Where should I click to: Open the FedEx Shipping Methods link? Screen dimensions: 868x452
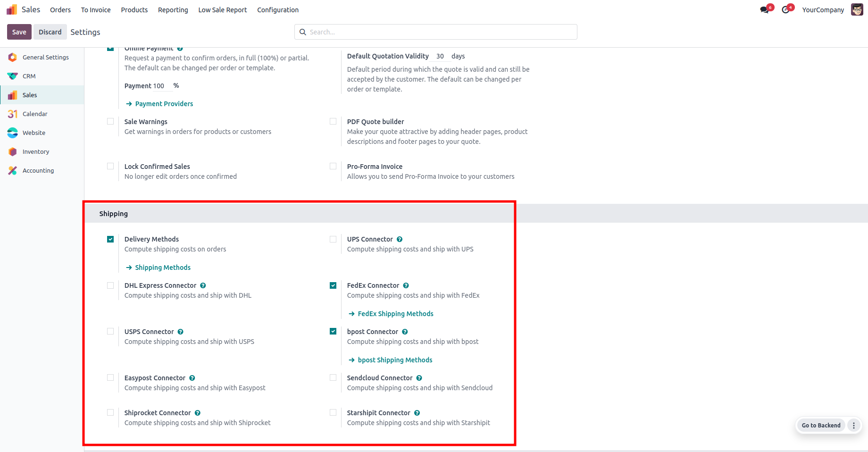[395, 314]
